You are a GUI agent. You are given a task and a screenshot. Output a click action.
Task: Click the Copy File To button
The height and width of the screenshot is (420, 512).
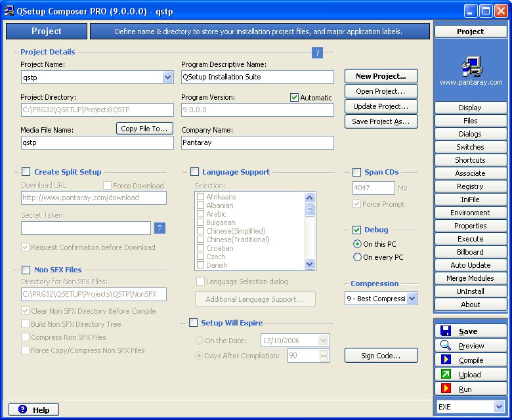(144, 129)
